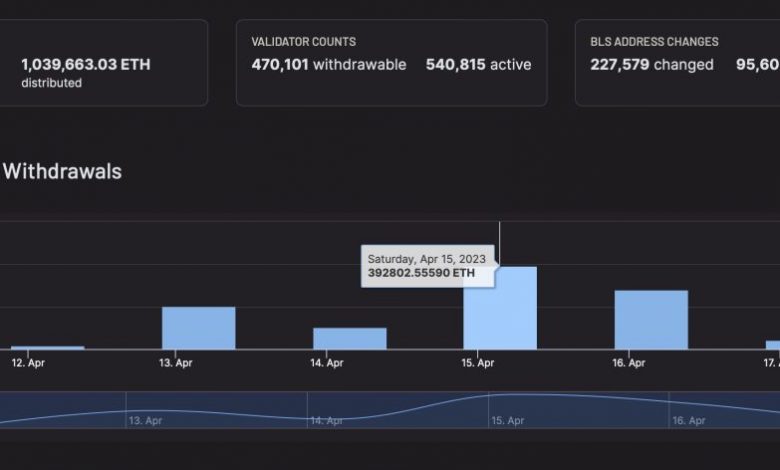The height and width of the screenshot is (470, 780).
Task: Select the highlighted 15 Apr bar
Action: coord(499,308)
